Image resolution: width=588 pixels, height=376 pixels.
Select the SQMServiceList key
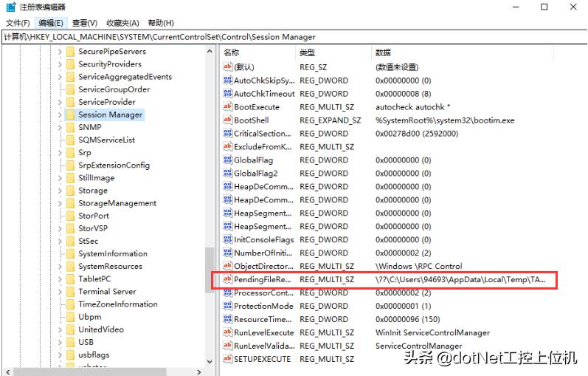click(106, 140)
